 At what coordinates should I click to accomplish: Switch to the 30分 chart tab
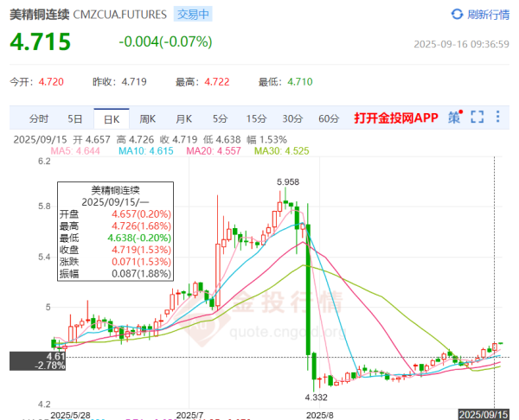pos(292,118)
